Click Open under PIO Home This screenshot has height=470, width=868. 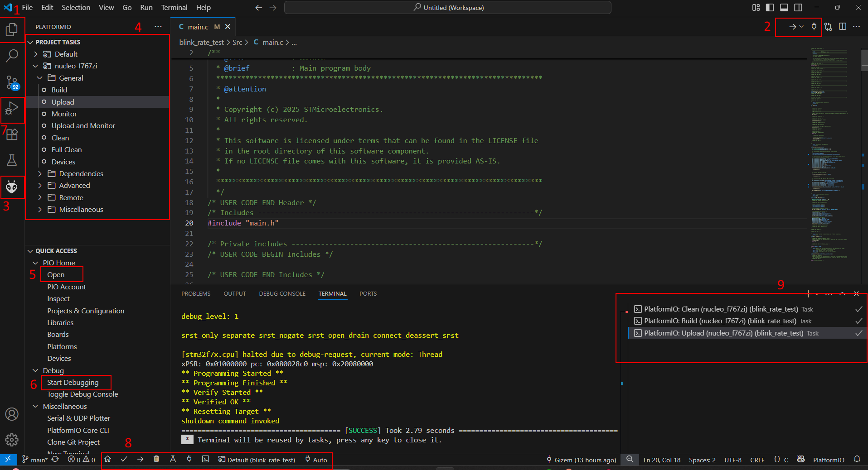pyautogui.click(x=56, y=275)
